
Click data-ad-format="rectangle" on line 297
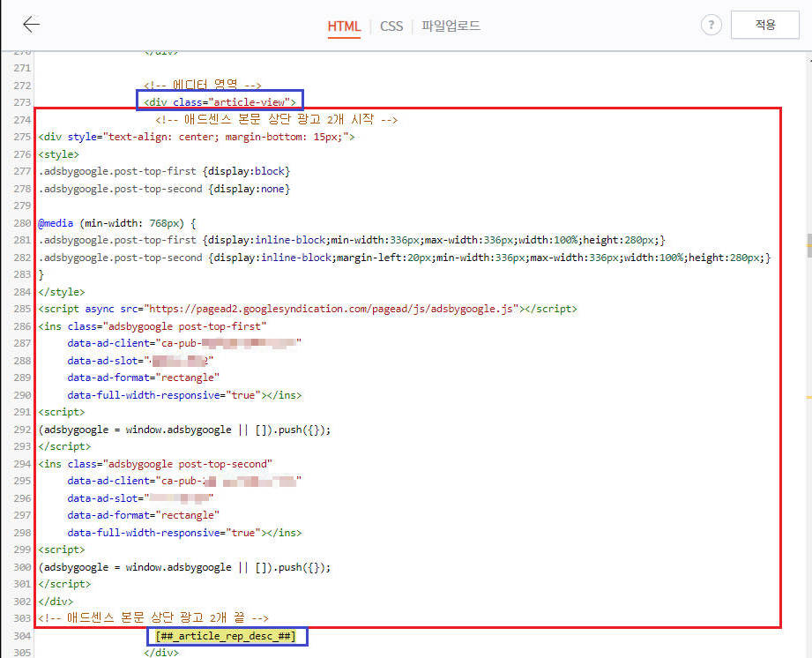coord(144,515)
